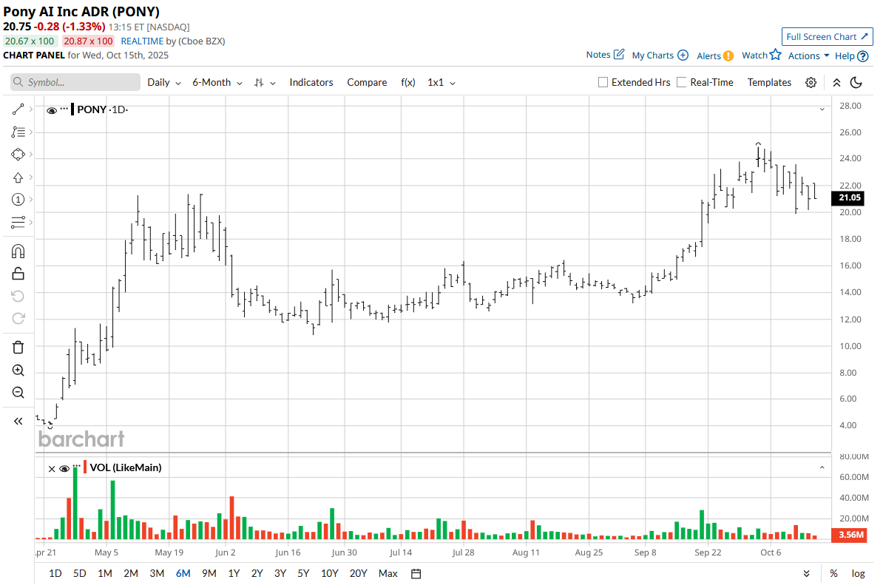
Task: Click the Symbol search field
Action: pyautogui.click(x=75, y=82)
